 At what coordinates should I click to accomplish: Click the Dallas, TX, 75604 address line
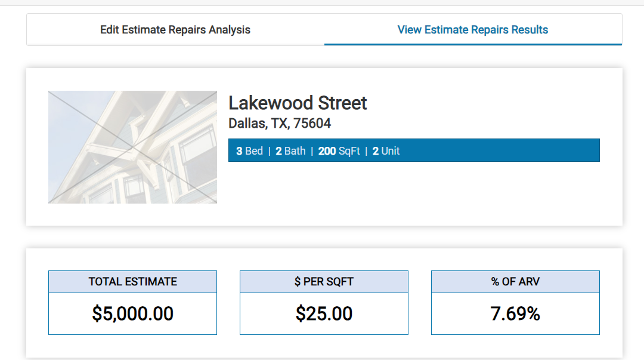coord(280,124)
